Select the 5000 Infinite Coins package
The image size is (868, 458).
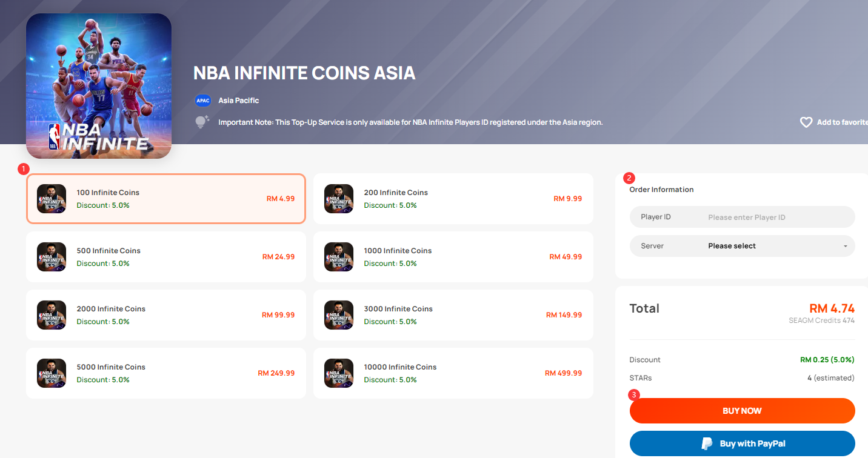tap(166, 373)
